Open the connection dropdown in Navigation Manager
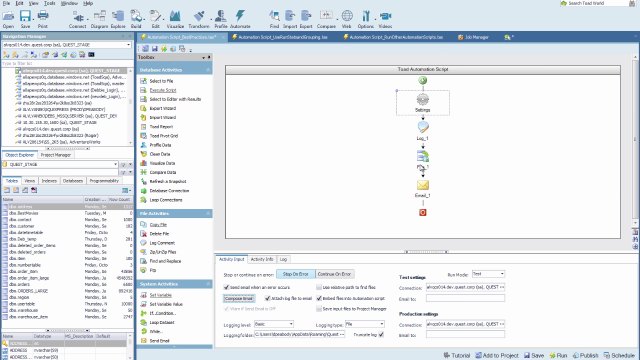The height and width of the screenshot is (360, 640). pyautogui.click(x=129, y=45)
